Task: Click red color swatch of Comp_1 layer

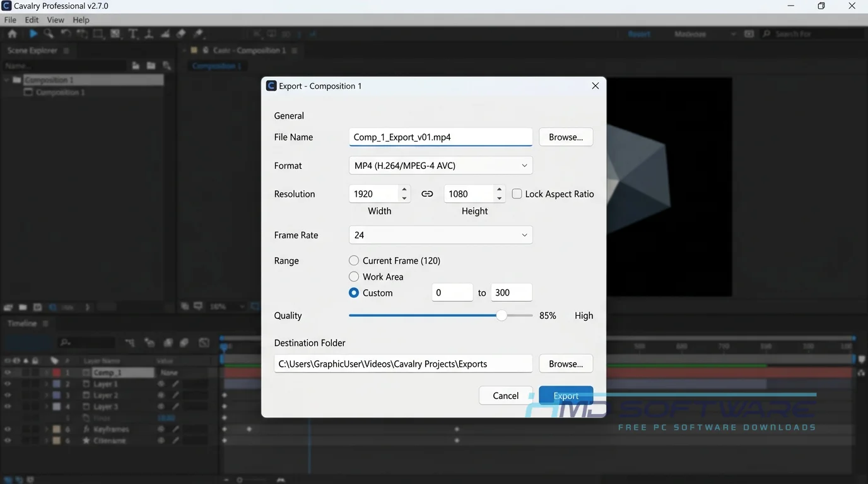Action: click(x=56, y=372)
